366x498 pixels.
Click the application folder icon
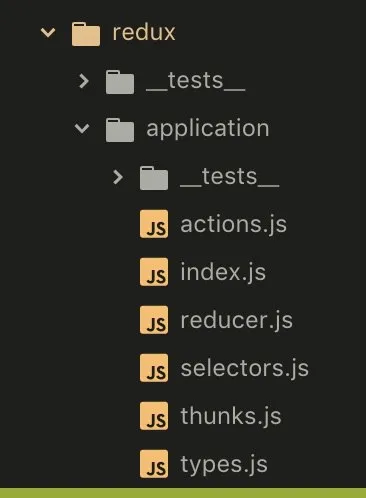point(120,130)
